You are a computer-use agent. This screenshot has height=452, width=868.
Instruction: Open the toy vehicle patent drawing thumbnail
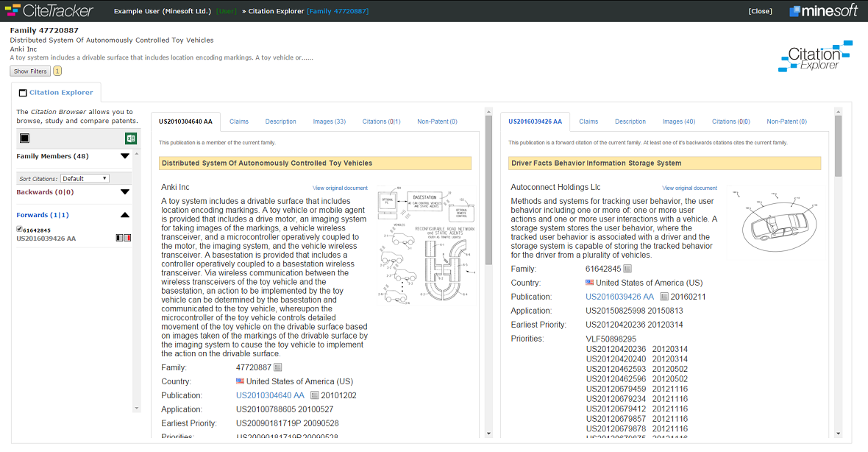point(426,246)
